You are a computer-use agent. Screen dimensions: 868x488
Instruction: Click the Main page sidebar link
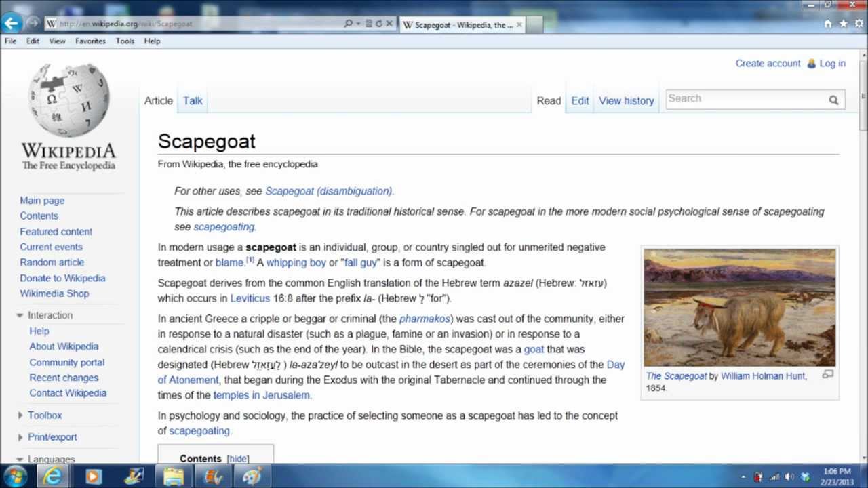coord(42,201)
